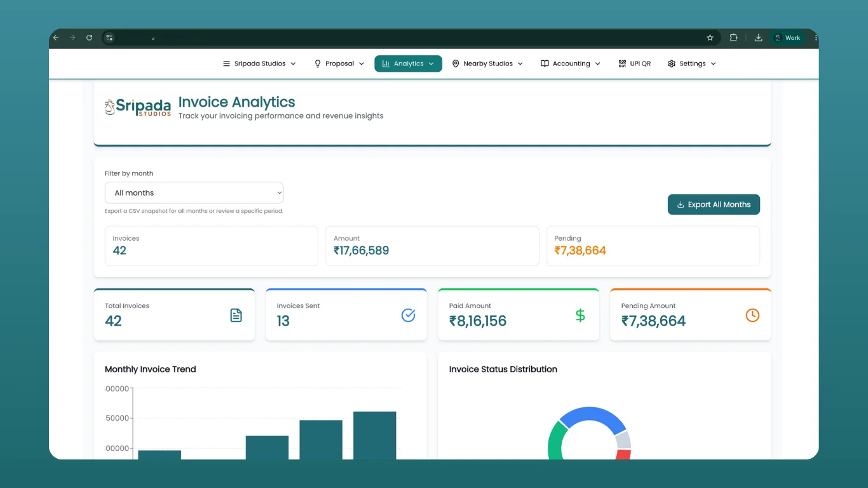The image size is (868, 488).
Task: Click the Total Invoices document icon
Action: 236,315
